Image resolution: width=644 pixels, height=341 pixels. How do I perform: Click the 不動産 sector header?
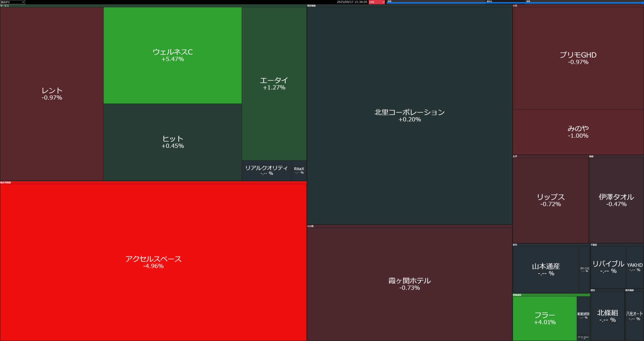pyautogui.click(x=617, y=245)
